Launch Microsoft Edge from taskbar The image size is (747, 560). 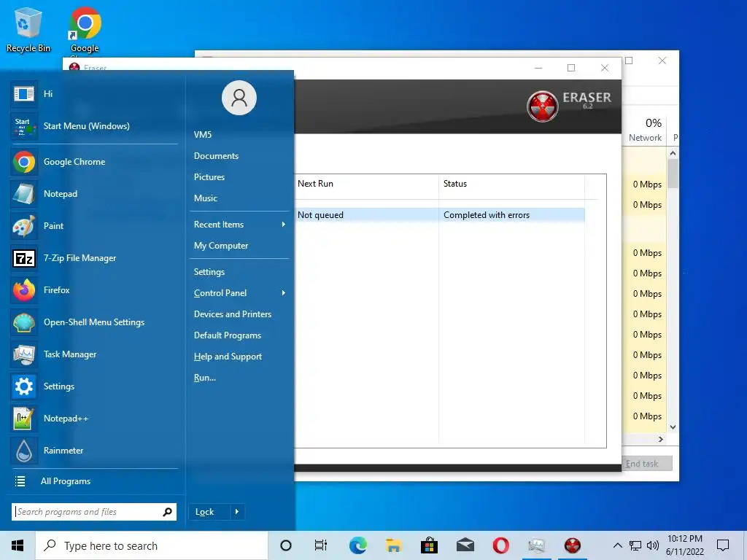(357, 545)
